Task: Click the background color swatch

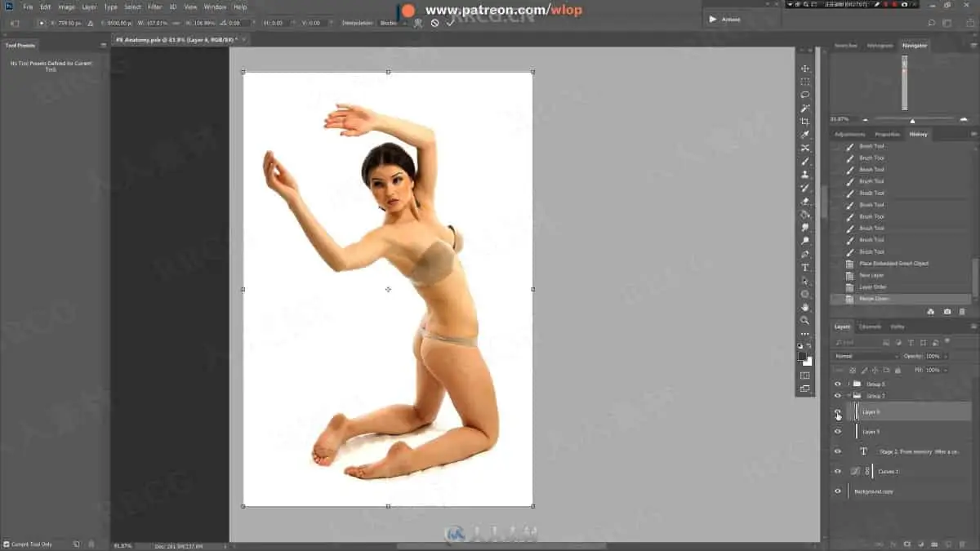Action: [808, 362]
